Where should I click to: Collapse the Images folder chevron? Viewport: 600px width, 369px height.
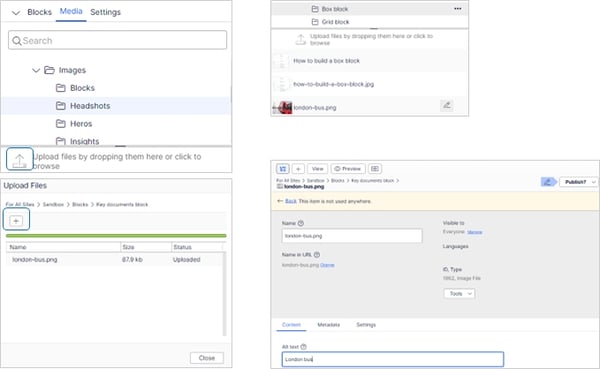(x=36, y=70)
